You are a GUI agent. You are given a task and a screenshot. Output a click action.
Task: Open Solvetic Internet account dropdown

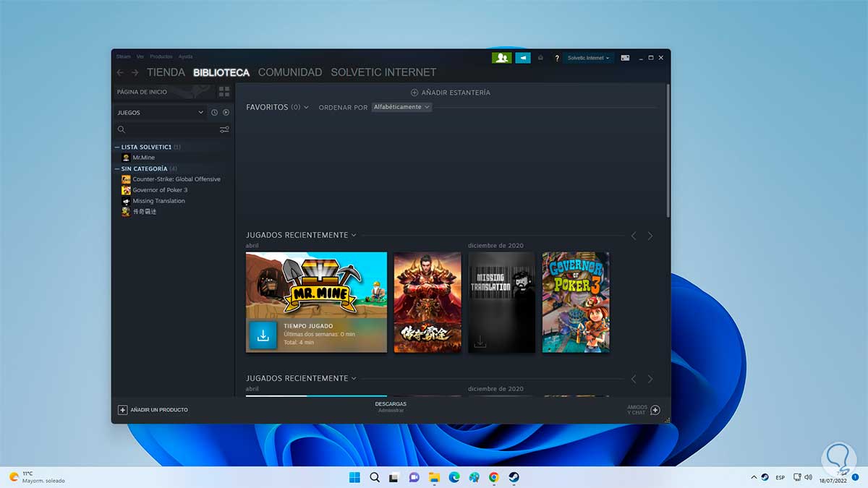coord(589,58)
